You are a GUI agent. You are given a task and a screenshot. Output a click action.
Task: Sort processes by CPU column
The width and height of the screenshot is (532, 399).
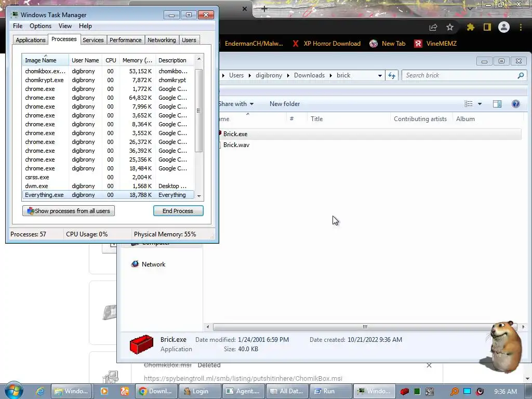coord(111,60)
